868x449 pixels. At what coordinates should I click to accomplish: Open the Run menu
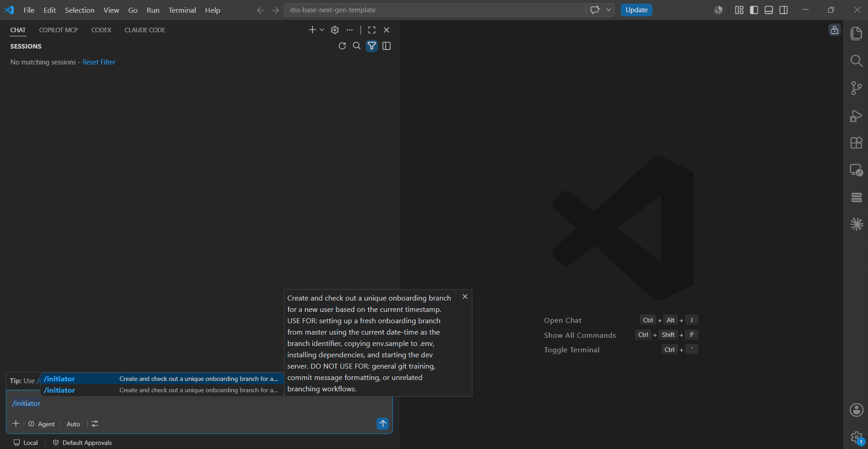click(x=153, y=10)
